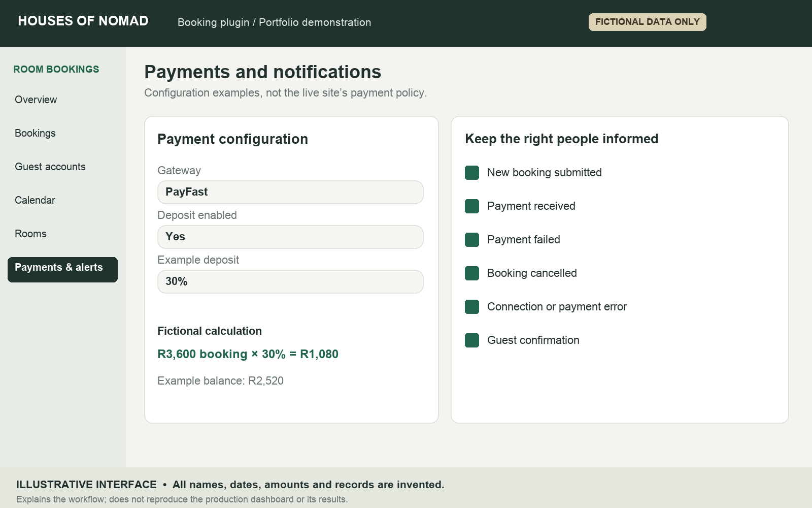
Task: Click the Fictional calculation label
Action: click(x=210, y=331)
